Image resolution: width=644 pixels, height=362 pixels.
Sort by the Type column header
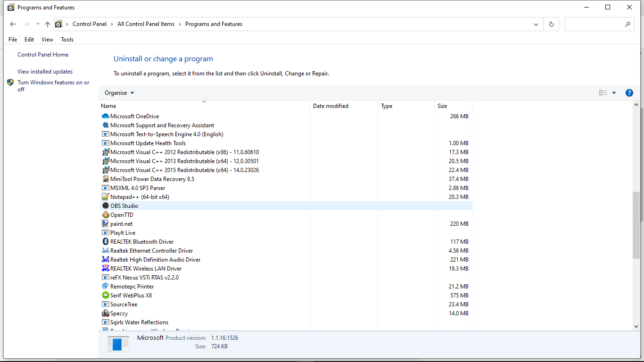tap(406, 106)
